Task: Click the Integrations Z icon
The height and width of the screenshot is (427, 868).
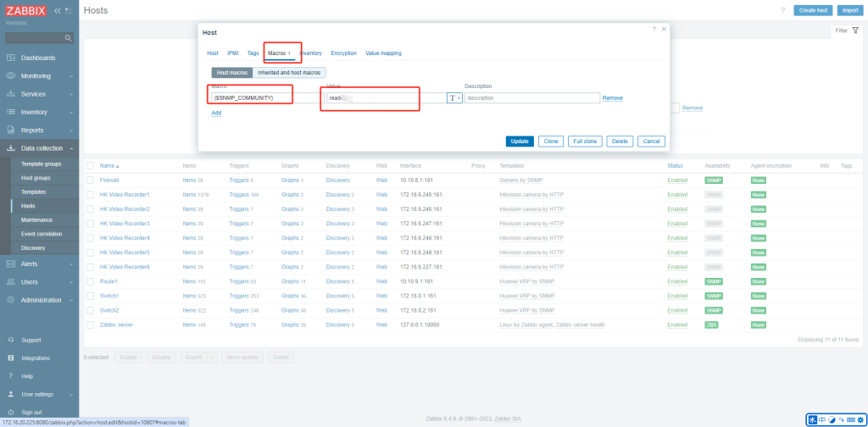Action: pos(10,358)
